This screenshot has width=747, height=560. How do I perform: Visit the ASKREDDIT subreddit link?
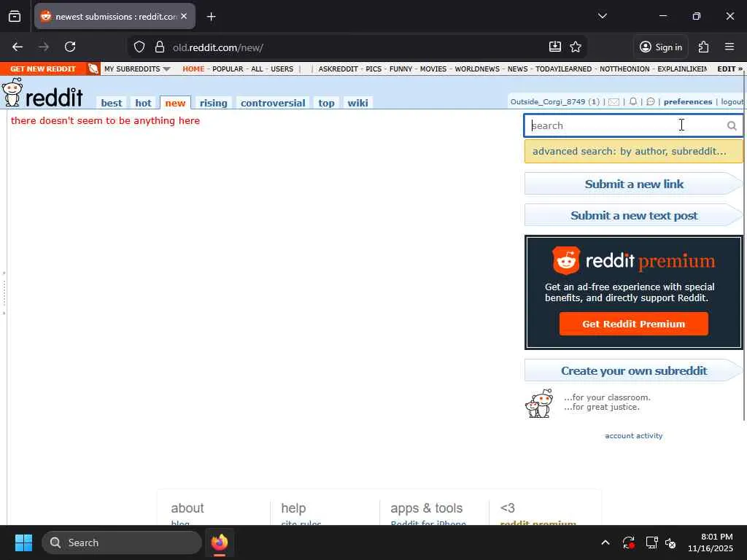338,69
